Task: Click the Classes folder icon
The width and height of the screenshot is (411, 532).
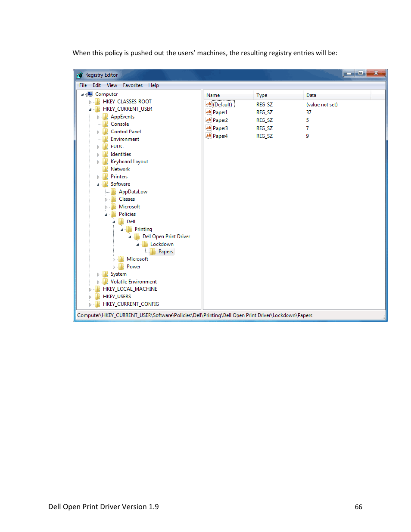Action: pos(113,199)
